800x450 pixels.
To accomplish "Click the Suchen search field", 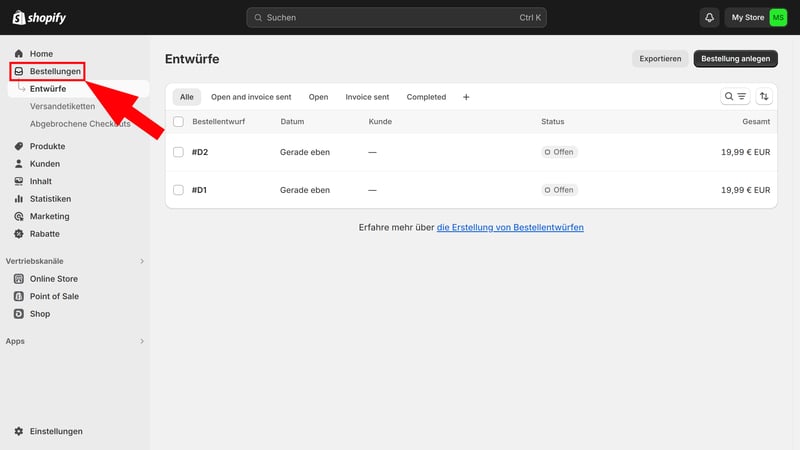I will [x=398, y=18].
